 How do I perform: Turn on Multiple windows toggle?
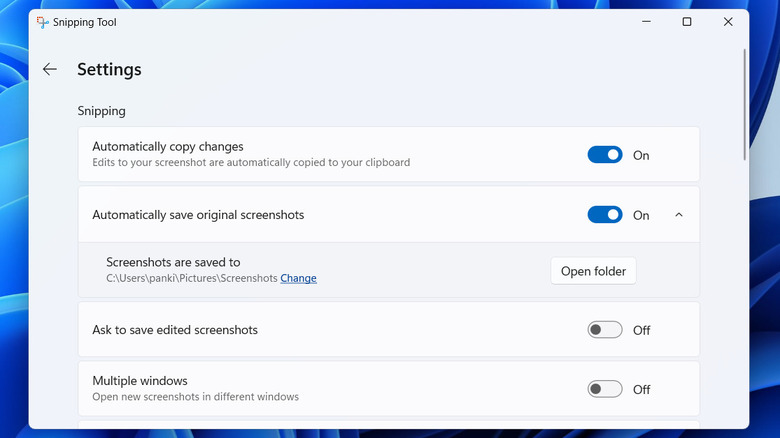click(605, 389)
